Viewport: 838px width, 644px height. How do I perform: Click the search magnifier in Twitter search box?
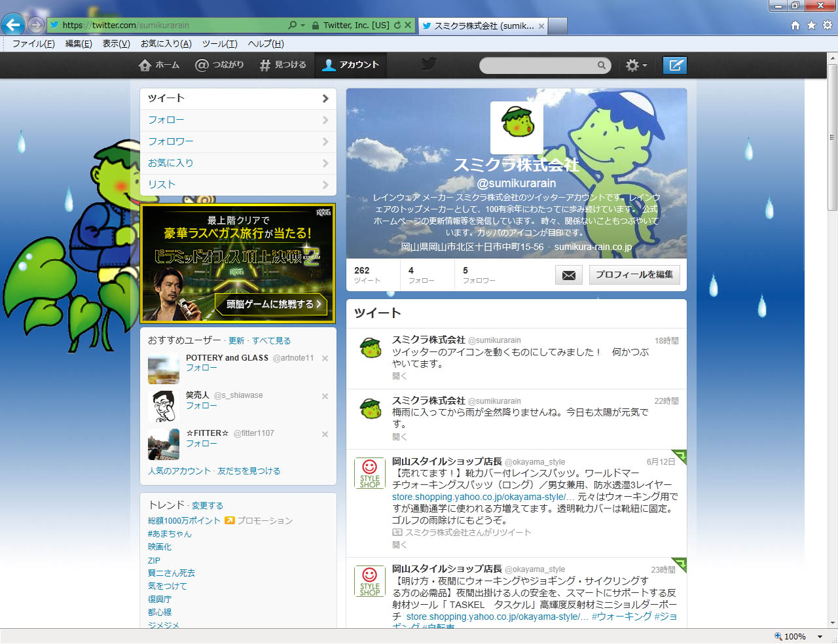pos(601,65)
